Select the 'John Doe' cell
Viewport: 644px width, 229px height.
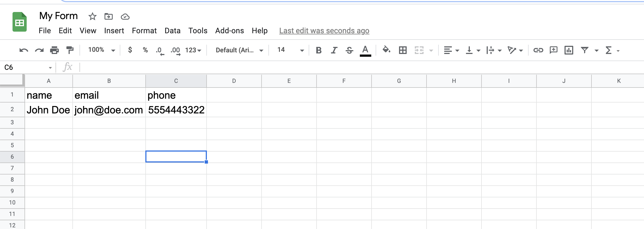click(49, 110)
